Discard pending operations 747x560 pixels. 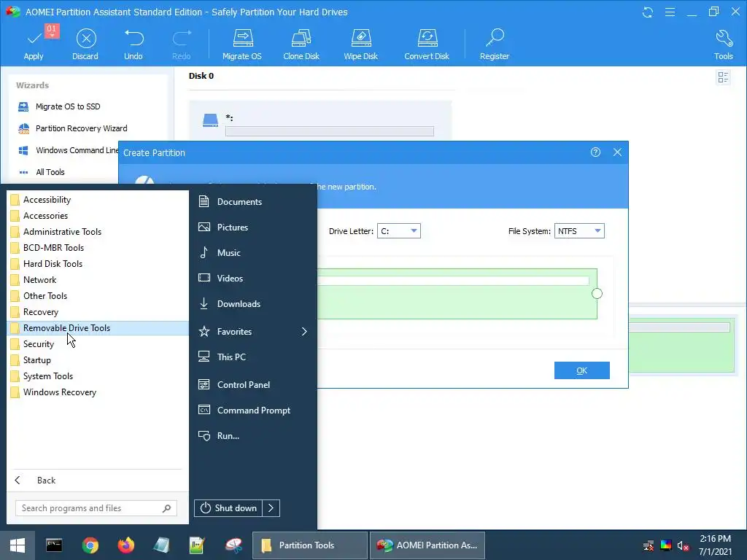pos(86,44)
